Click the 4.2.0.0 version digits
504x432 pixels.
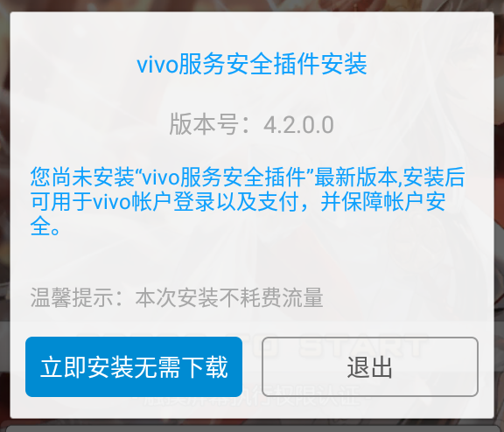click(298, 125)
